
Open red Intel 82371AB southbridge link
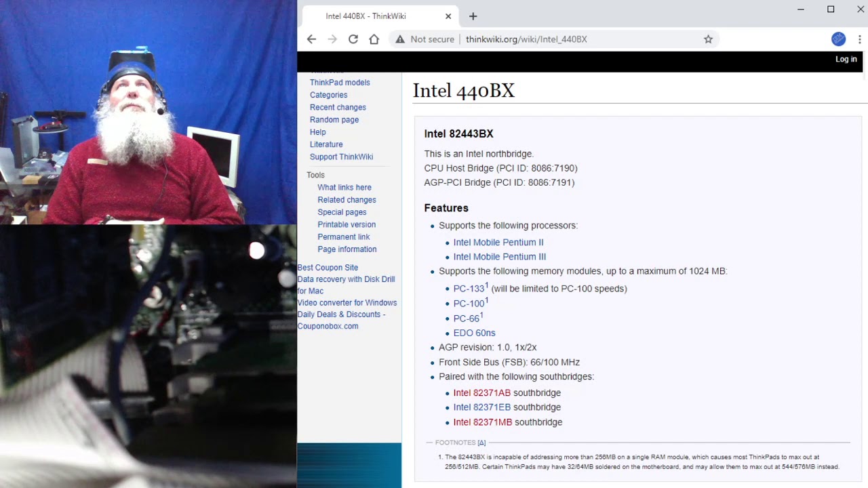(482, 393)
